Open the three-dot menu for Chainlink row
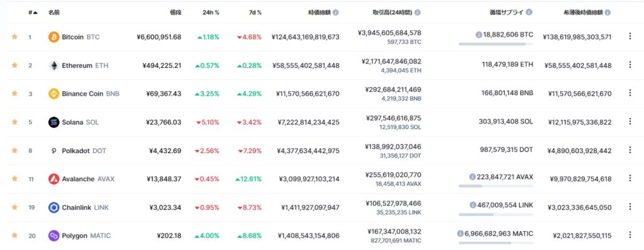644x250 pixels. pos(630,207)
